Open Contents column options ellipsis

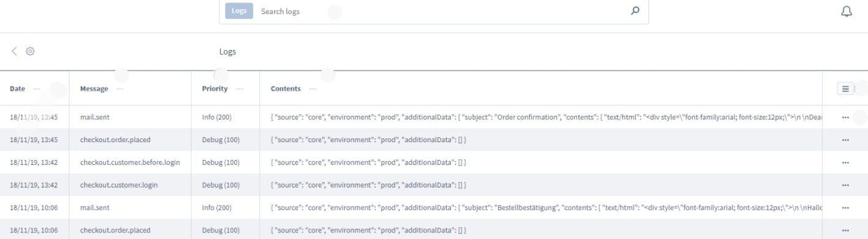(x=313, y=89)
